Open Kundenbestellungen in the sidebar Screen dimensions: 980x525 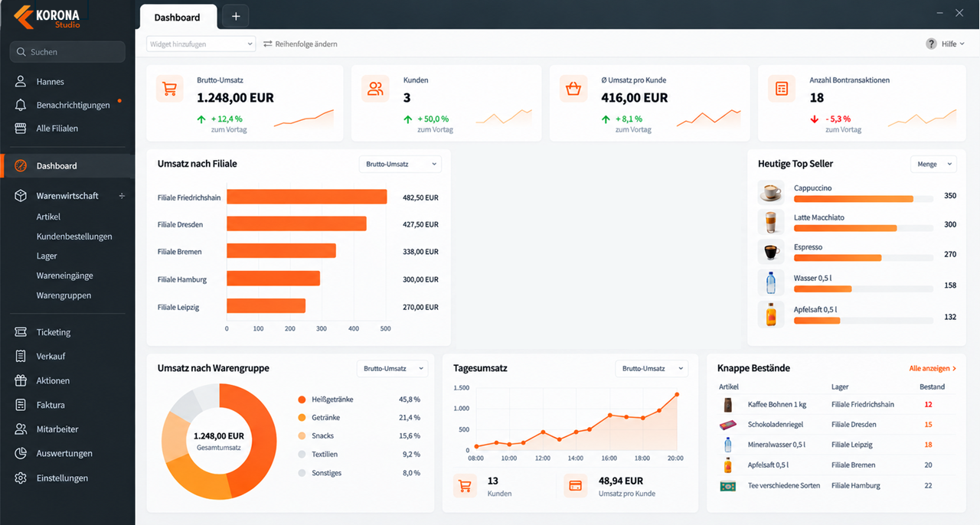pos(74,236)
